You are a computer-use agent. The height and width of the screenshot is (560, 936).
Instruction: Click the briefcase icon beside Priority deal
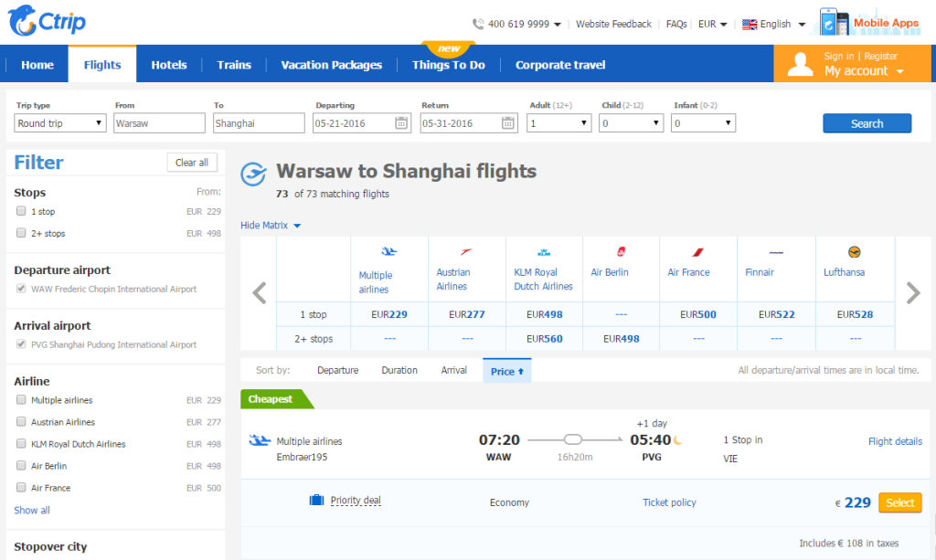(316, 500)
